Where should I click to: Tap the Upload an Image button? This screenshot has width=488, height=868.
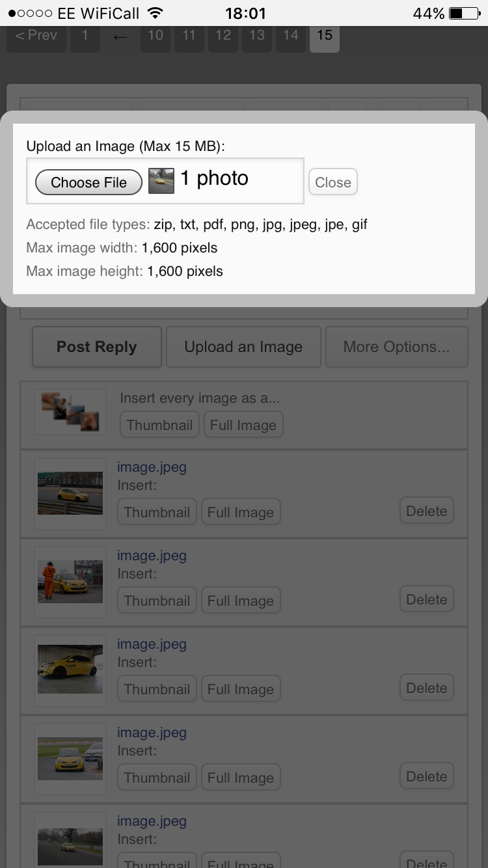pos(243,347)
